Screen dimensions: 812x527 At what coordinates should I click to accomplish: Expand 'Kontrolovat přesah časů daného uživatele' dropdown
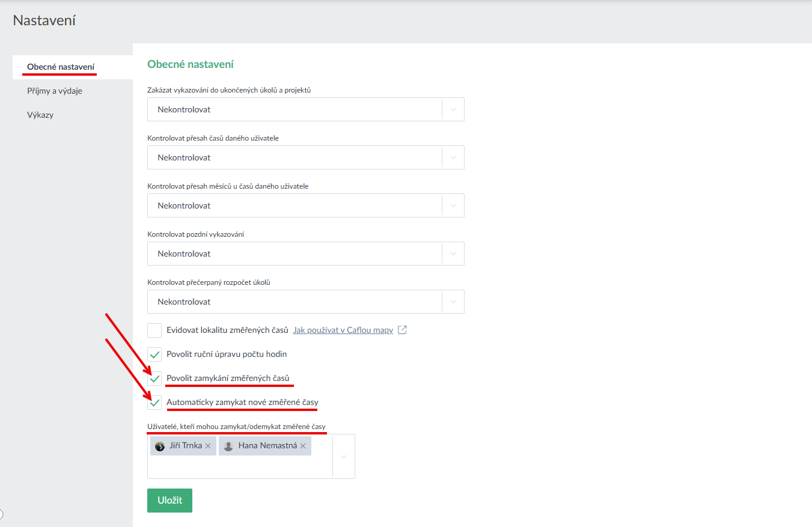coord(453,157)
